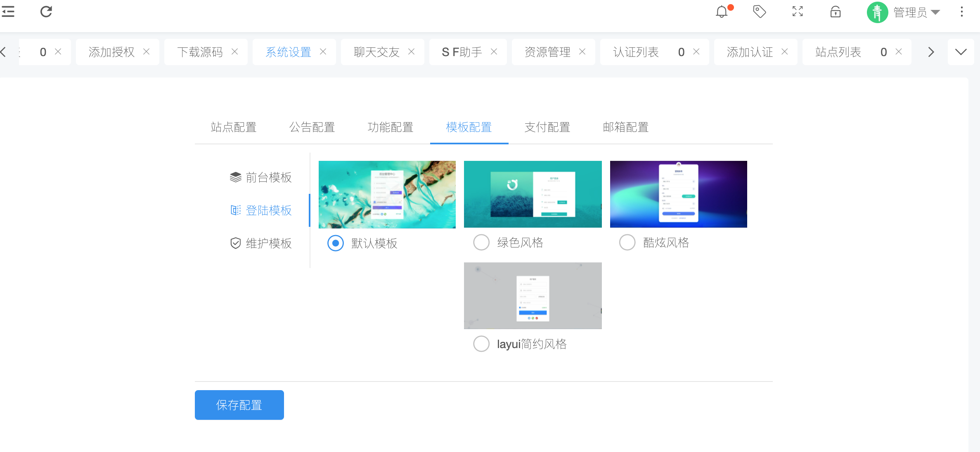Close the 添加认证 tab
Screen dimensions: 980x452
point(785,52)
